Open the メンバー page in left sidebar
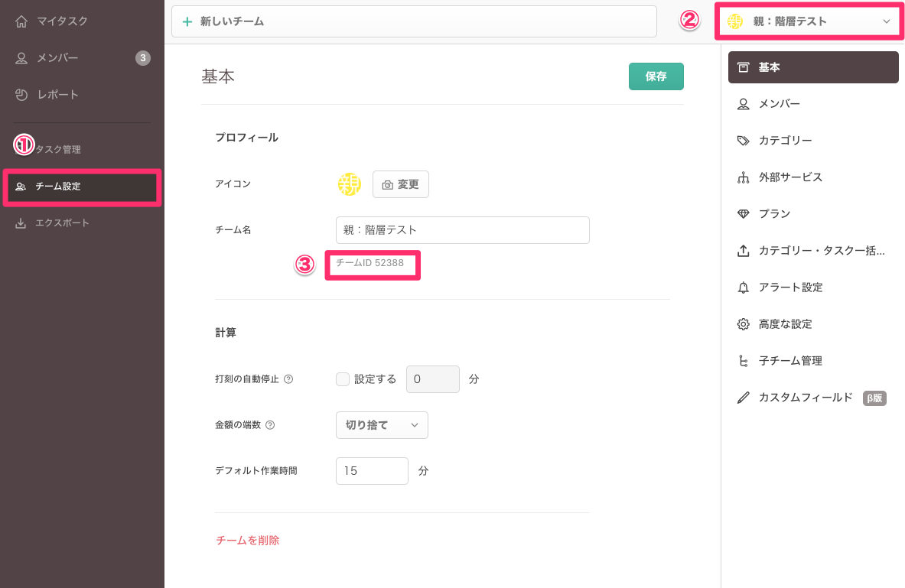Image resolution: width=905 pixels, height=588 pixels. (x=57, y=58)
